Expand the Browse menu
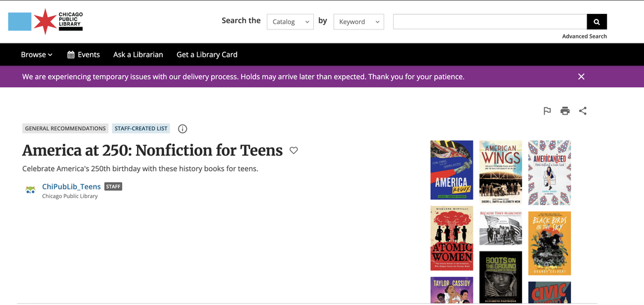This screenshot has width=644, height=305. [37, 55]
